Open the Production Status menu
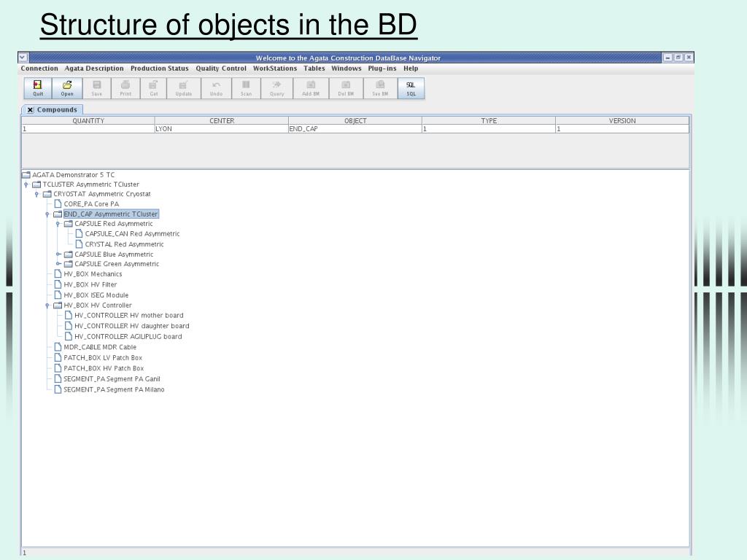 coord(160,69)
